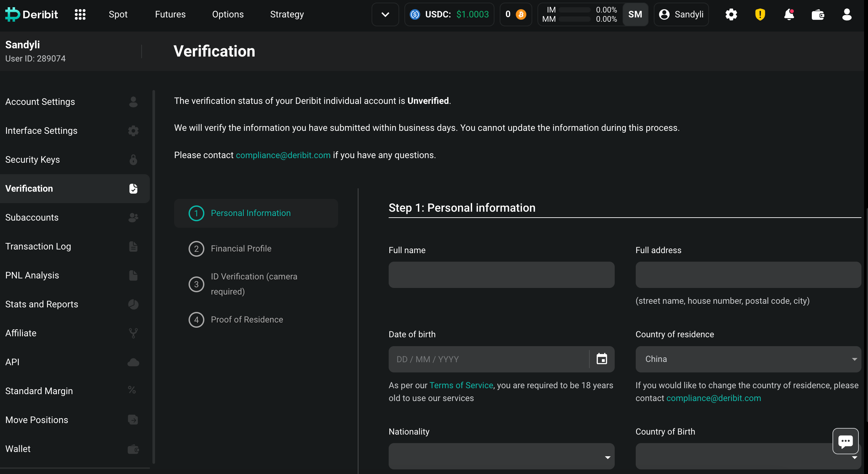Click the settings gear icon in header
The height and width of the screenshot is (474, 868).
click(x=731, y=14)
